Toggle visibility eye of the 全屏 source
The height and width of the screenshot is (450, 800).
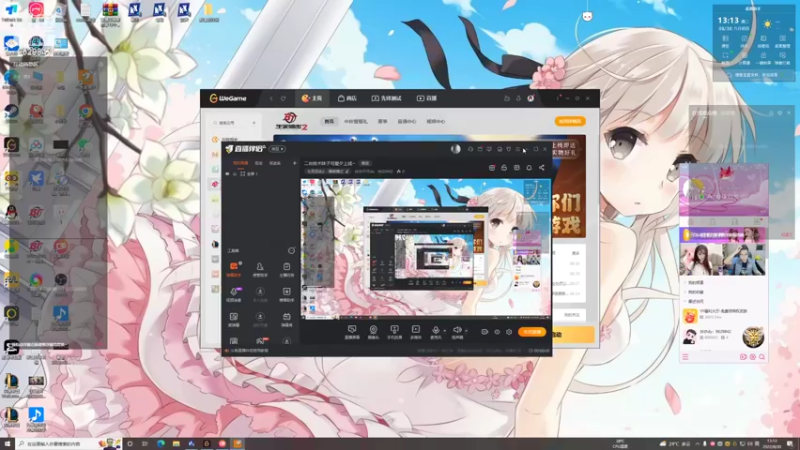pyautogui.click(x=228, y=174)
